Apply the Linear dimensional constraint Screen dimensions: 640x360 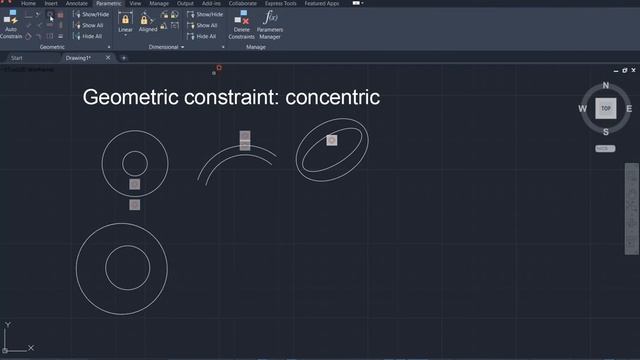click(x=125, y=21)
